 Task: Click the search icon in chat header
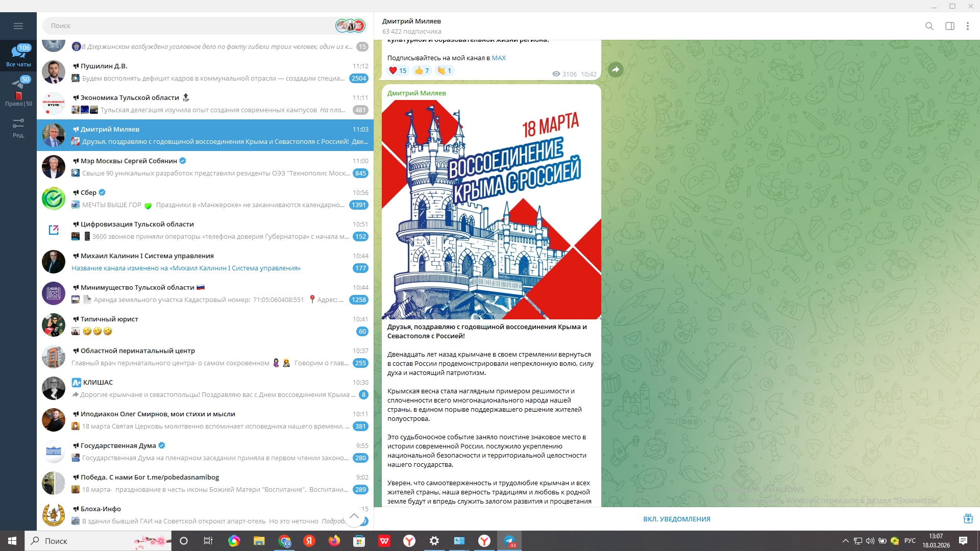pyautogui.click(x=929, y=26)
